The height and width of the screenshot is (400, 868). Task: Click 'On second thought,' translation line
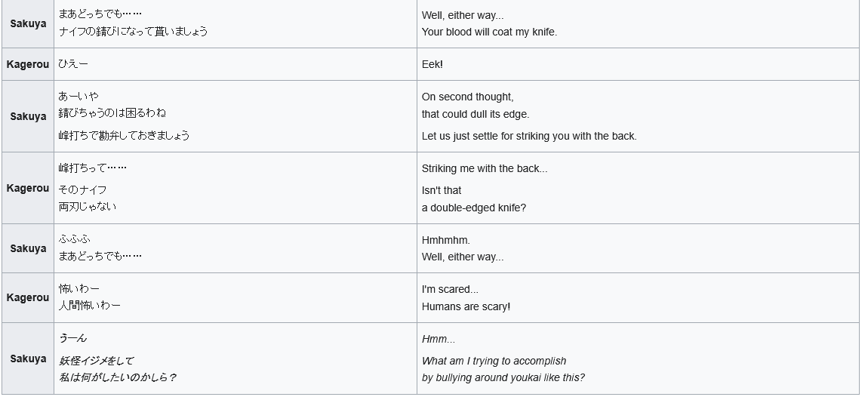(468, 97)
